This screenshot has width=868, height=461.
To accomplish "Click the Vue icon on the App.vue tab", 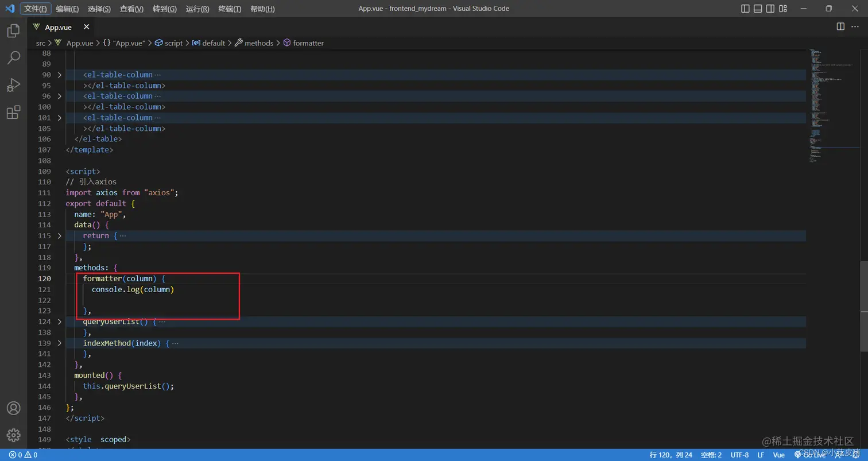I will click(x=37, y=27).
